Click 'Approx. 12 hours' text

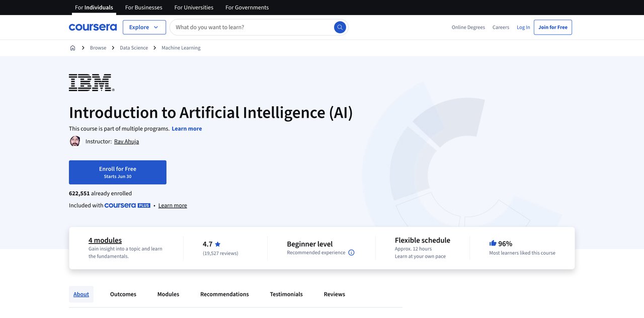pos(413,249)
